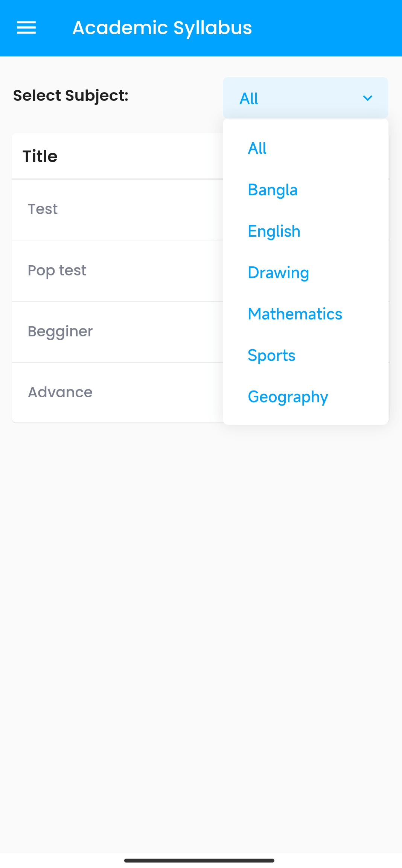This screenshot has width=402, height=868.
Task: Open the hamburger navigation menu
Action: (x=26, y=28)
